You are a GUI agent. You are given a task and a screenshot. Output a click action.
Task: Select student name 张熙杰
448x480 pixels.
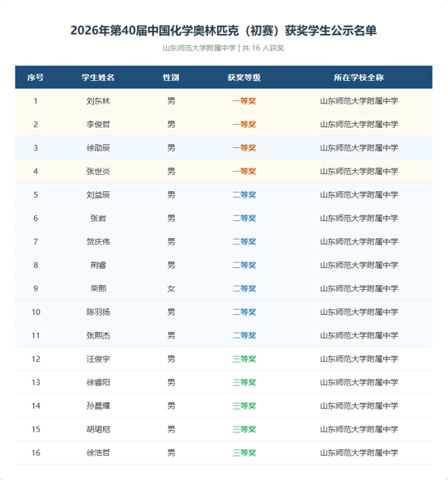[98, 335]
